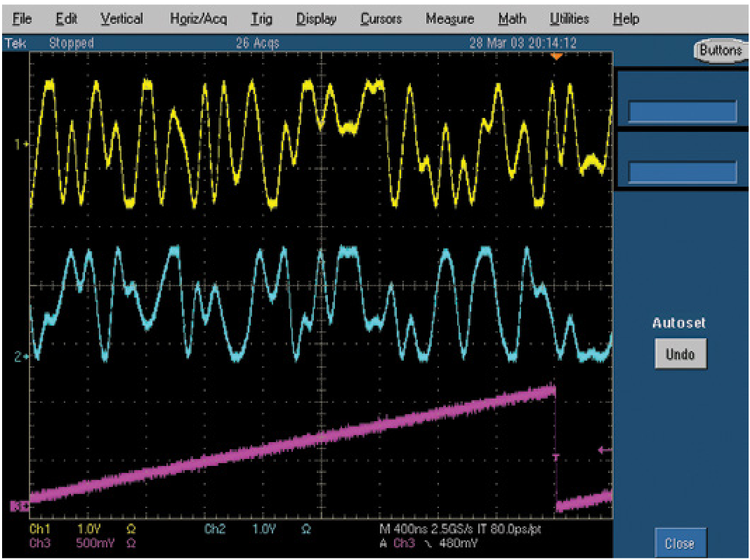750x560 pixels.
Task: Click the Tek logo in the status bar
Action: pos(15,43)
